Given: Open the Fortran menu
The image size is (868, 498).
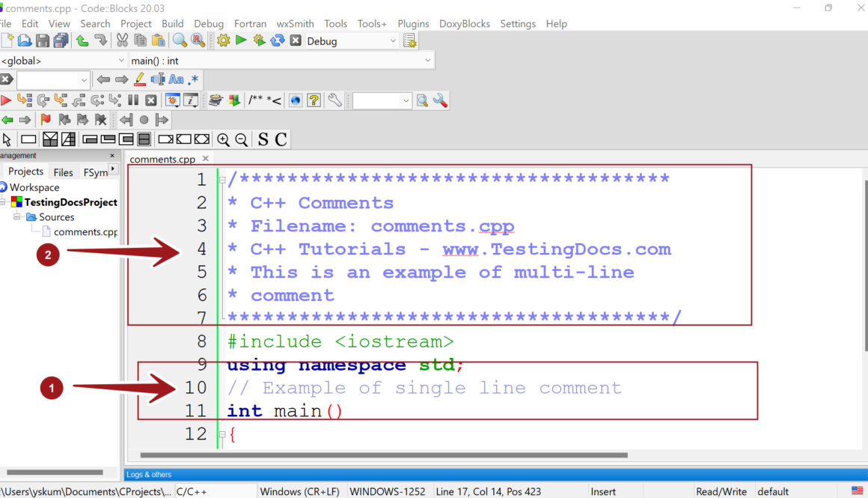Looking at the screenshot, I should 250,23.
